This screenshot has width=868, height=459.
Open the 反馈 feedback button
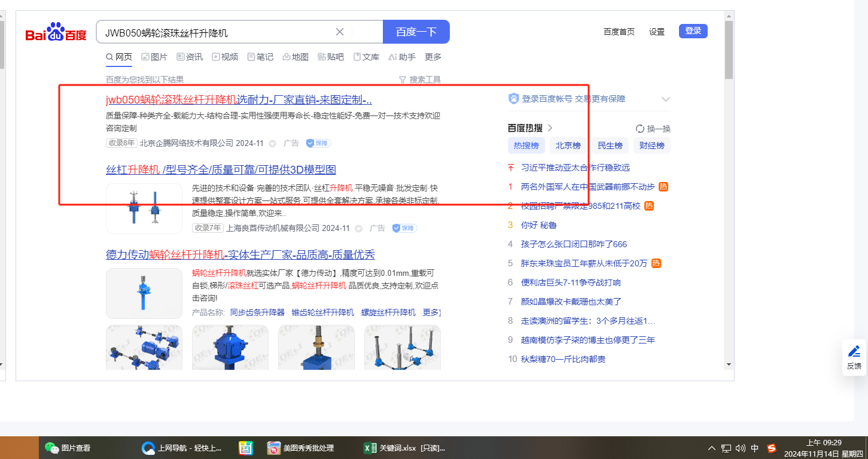tap(854, 357)
